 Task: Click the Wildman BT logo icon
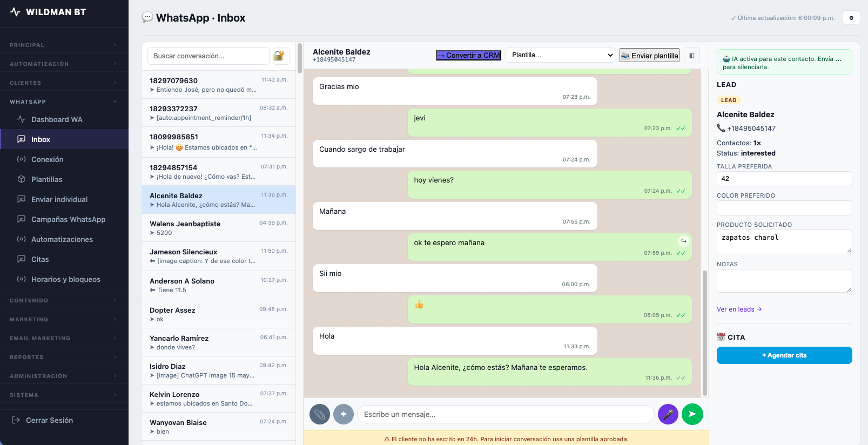15,12
